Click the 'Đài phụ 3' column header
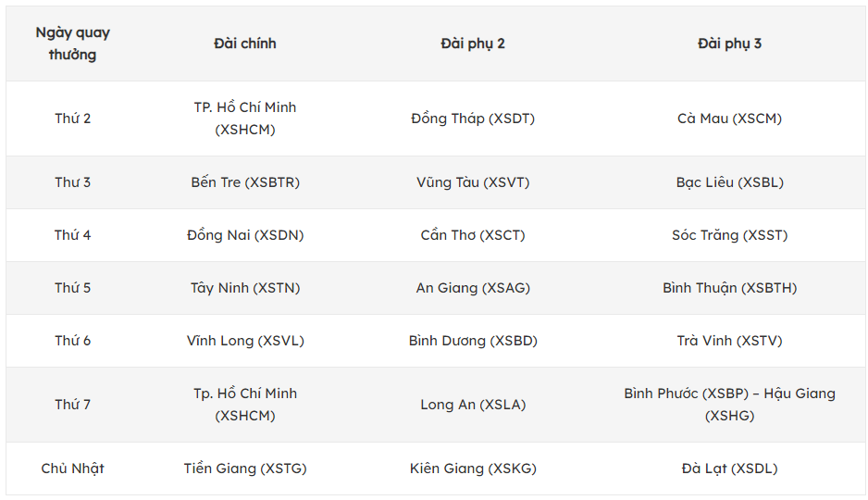Screen dimensions: 868x500 (x=729, y=44)
